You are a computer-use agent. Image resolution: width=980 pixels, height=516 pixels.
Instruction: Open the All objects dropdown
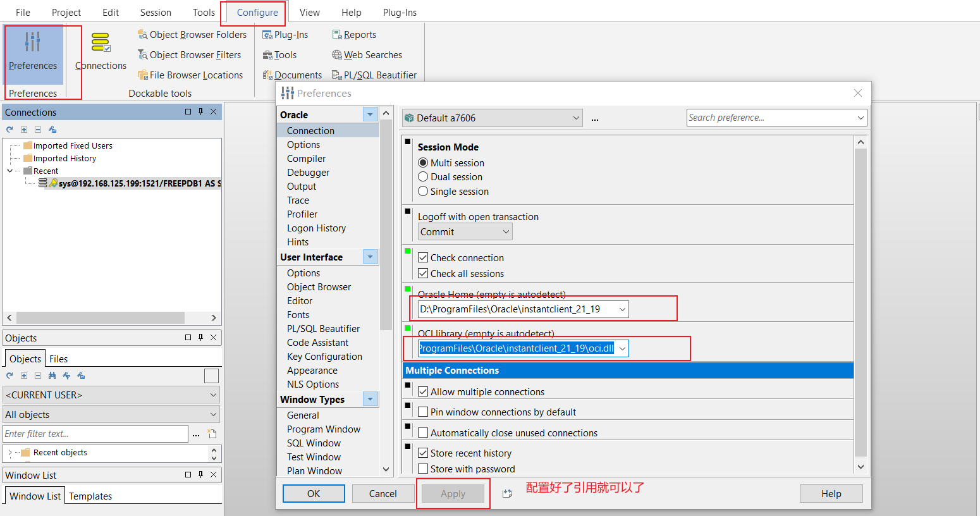tap(111, 415)
